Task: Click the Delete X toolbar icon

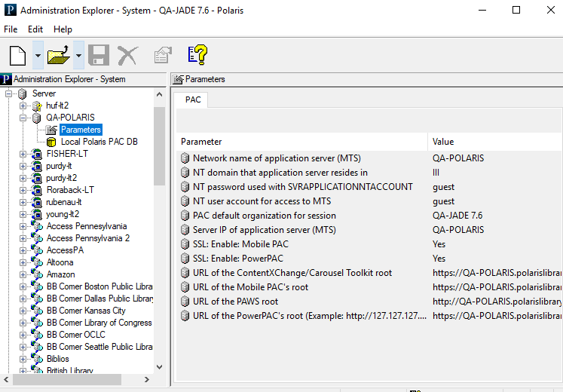Action: (x=127, y=55)
